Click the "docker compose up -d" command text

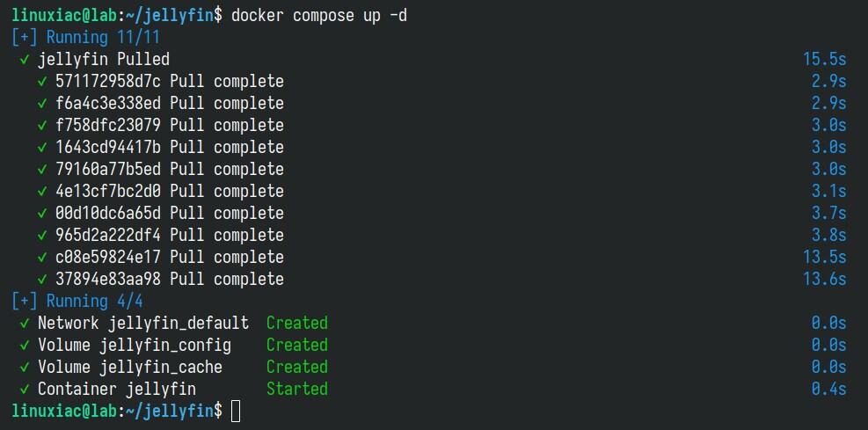tap(319, 15)
